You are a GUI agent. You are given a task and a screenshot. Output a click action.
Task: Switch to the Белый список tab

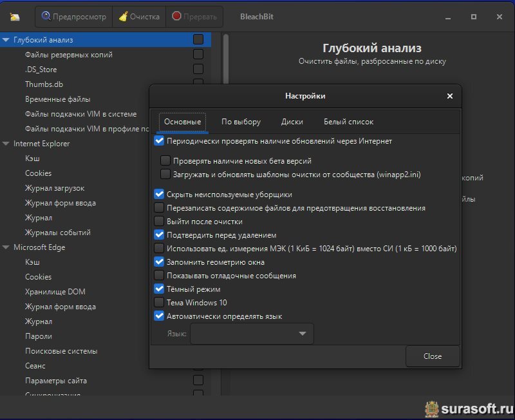click(x=348, y=122)
